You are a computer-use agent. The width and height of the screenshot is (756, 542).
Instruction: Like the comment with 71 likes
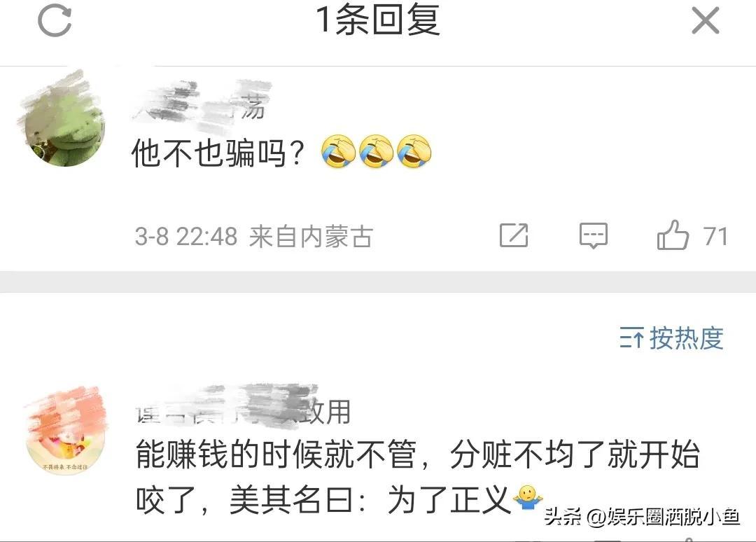pyautogui.click(x=673, y=235)
